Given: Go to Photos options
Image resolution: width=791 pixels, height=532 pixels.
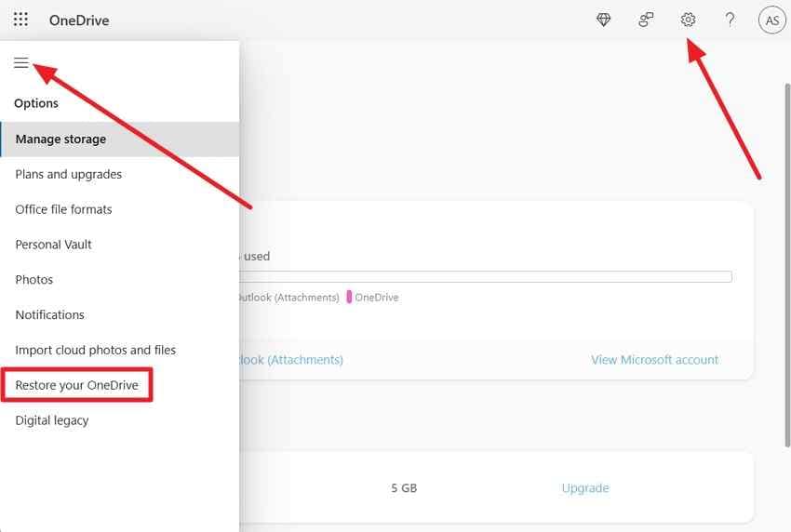Looking at the screenshot, I should pos(34,280).
